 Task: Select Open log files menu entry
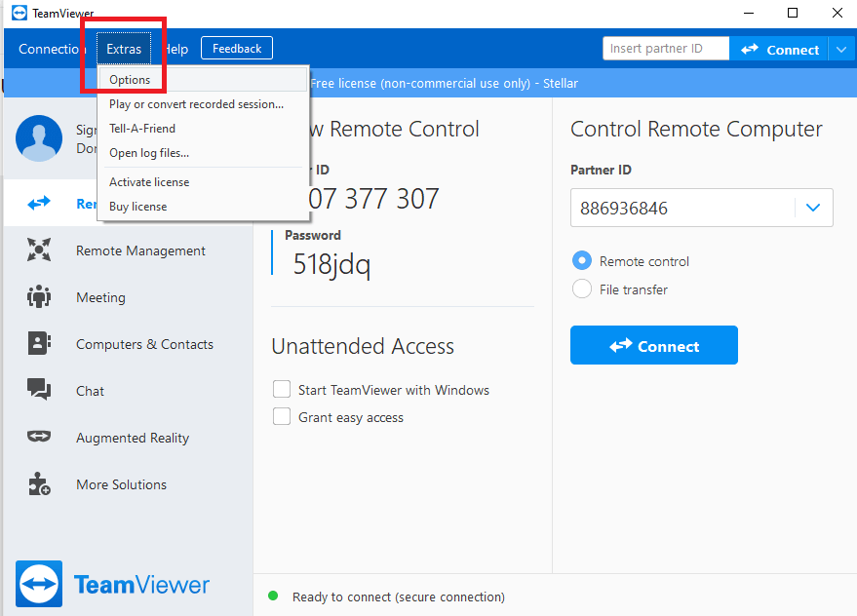[202, 153]
